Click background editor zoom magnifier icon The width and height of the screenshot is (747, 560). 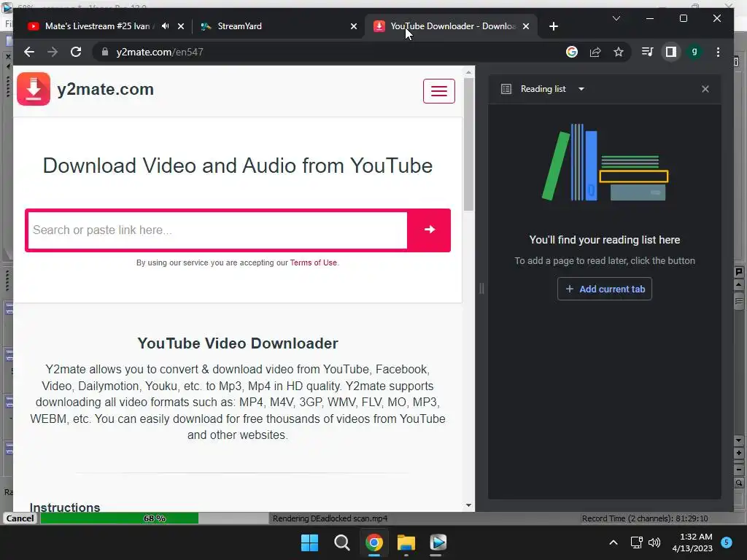(739, 483)
